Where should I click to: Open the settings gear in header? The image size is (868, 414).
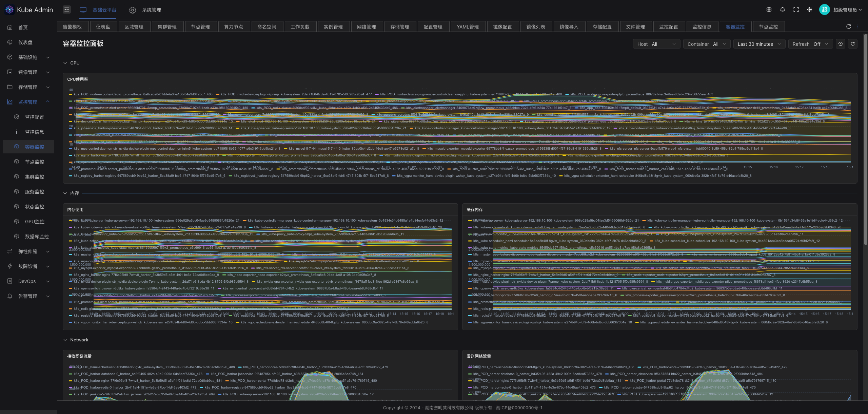(x=769, y=10)
